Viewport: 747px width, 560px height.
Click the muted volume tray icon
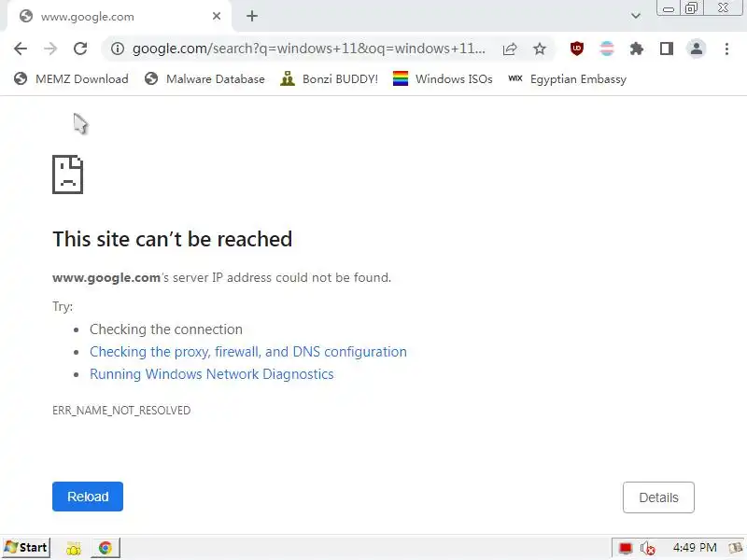(647, 549)
